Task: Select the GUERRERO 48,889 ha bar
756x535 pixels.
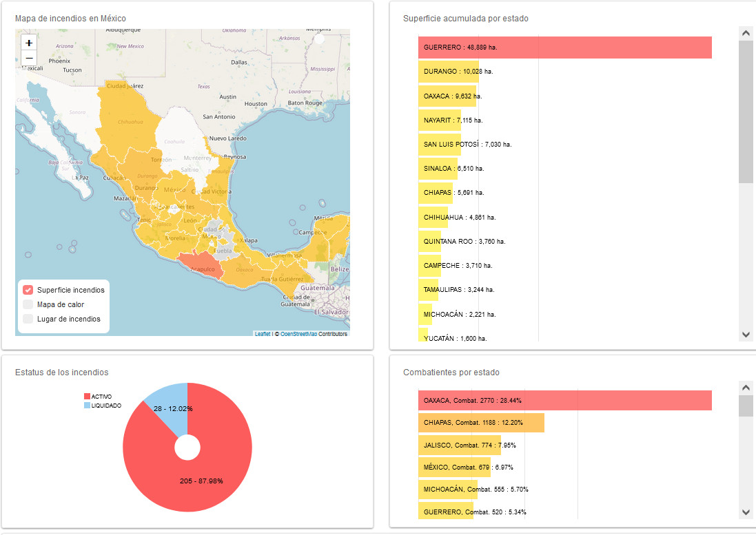Action: click(x=564, y=48)
